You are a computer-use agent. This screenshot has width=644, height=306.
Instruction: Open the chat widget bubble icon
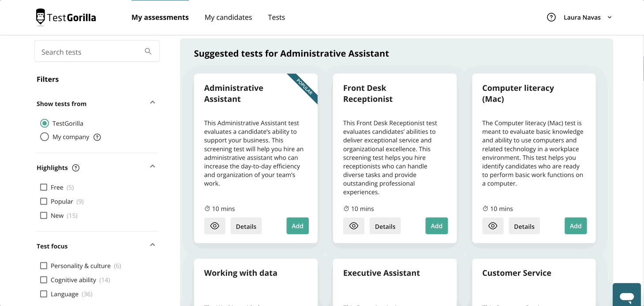coord(627,296)
